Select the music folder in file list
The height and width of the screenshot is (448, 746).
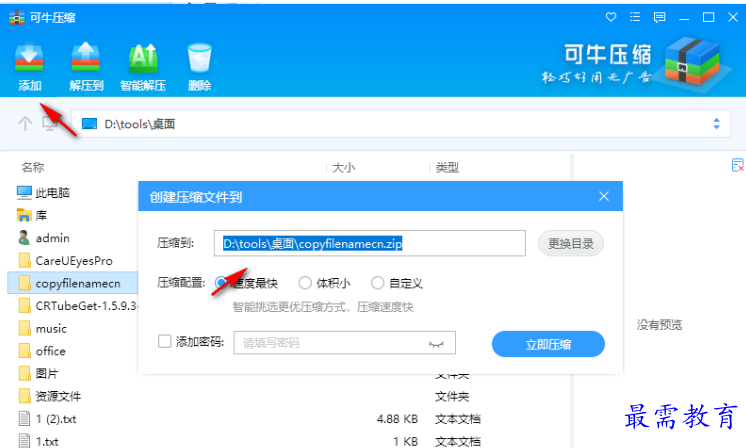(51, 328)
